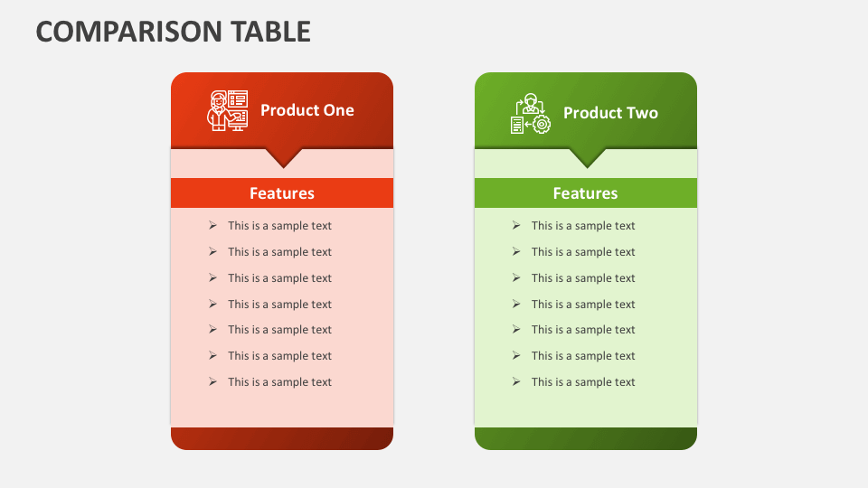Click the green downward pointer under Product Two

[x=588, y=157]
